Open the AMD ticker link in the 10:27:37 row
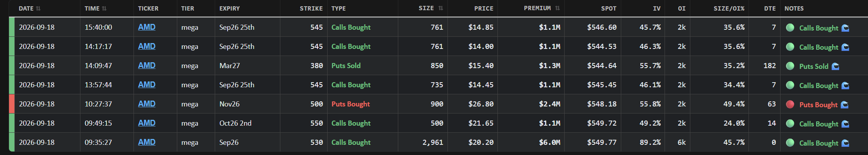Screen dimensions: 868x155 click(x=147, y=104)
